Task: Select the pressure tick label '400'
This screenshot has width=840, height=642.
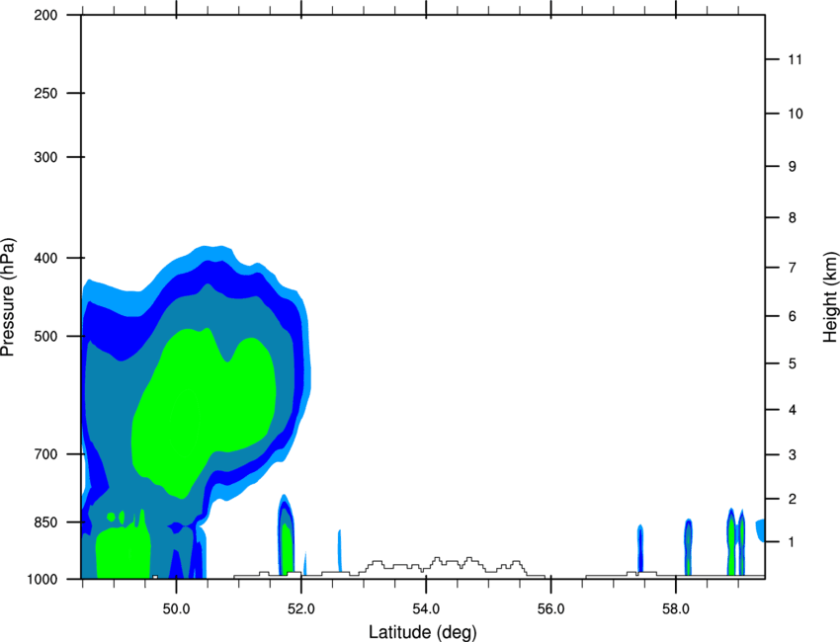Action: click(x=45, y=258)
